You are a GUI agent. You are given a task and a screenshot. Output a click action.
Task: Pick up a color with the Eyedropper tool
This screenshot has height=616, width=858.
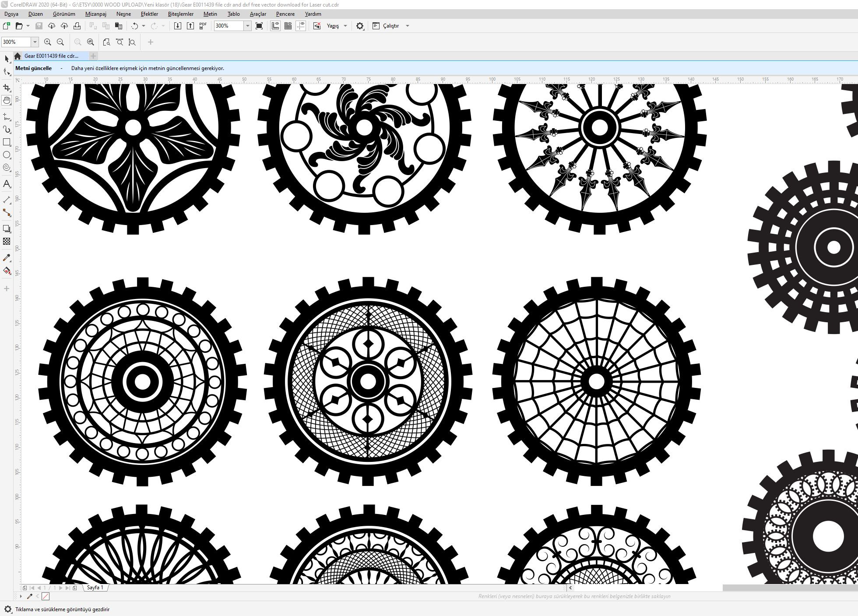click(7, 258)
